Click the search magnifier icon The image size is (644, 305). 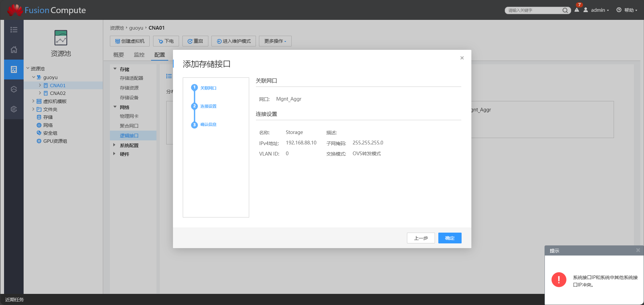[x=565, y=10]
